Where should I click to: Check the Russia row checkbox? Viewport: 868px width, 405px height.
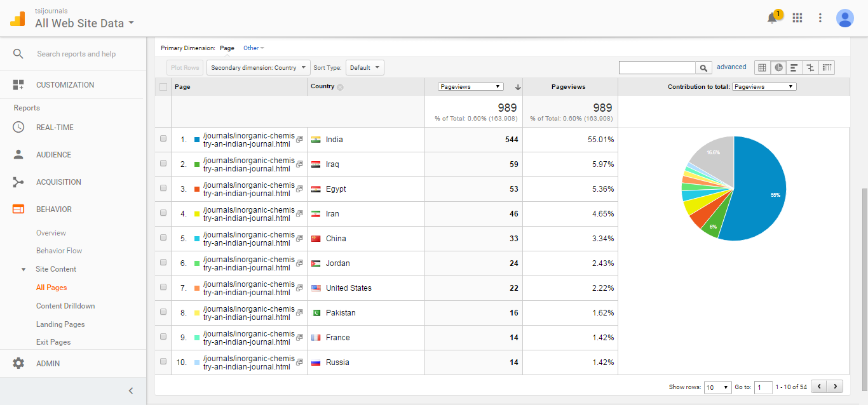pyautogui.click(x=163, y=361)
